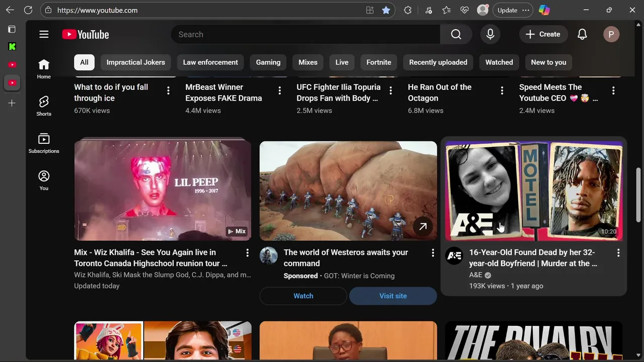Open The Rivalry video thumbnail
The image size is (644, 362).
[x=534, y=340]
